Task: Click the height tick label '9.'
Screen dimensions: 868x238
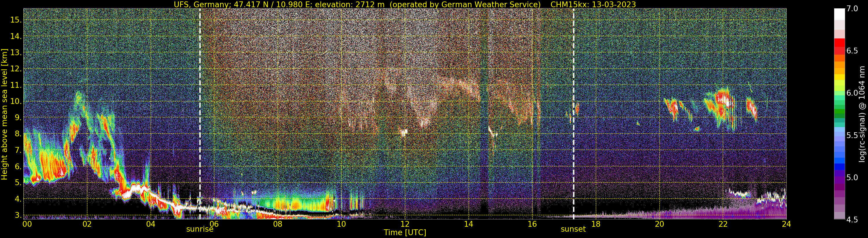Action: tap(18, 118)
